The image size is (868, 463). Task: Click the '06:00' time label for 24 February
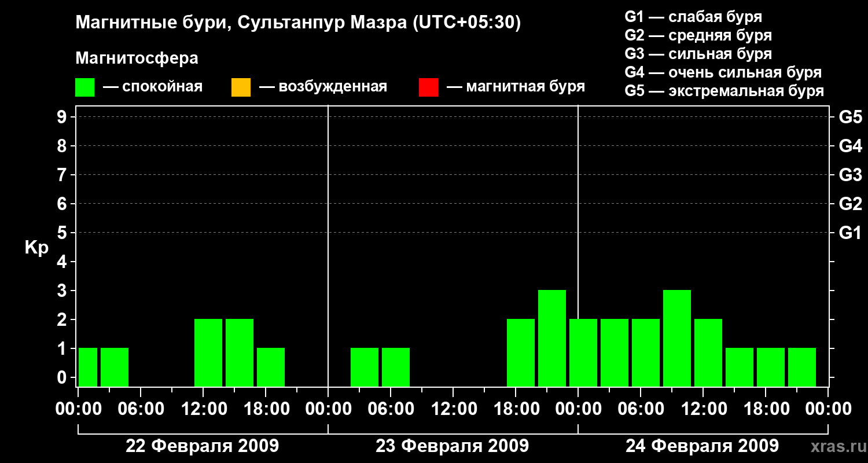click(641, 409)
